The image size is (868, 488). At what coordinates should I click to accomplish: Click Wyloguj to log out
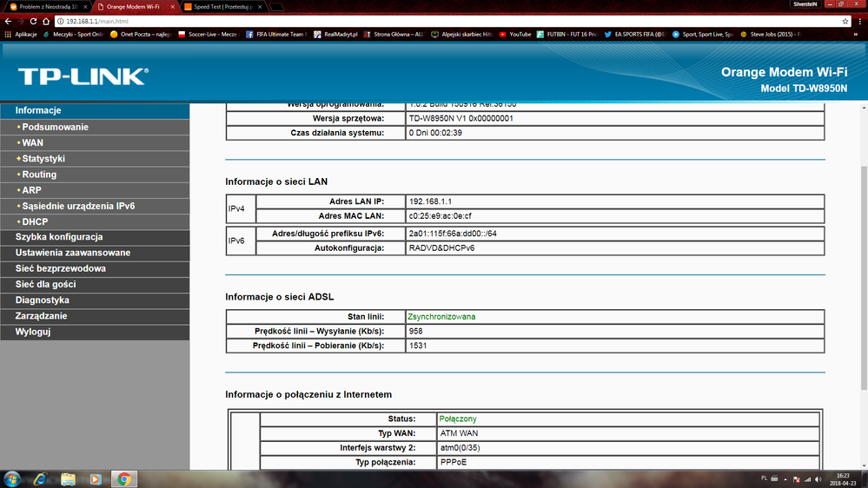pos(33,332)
